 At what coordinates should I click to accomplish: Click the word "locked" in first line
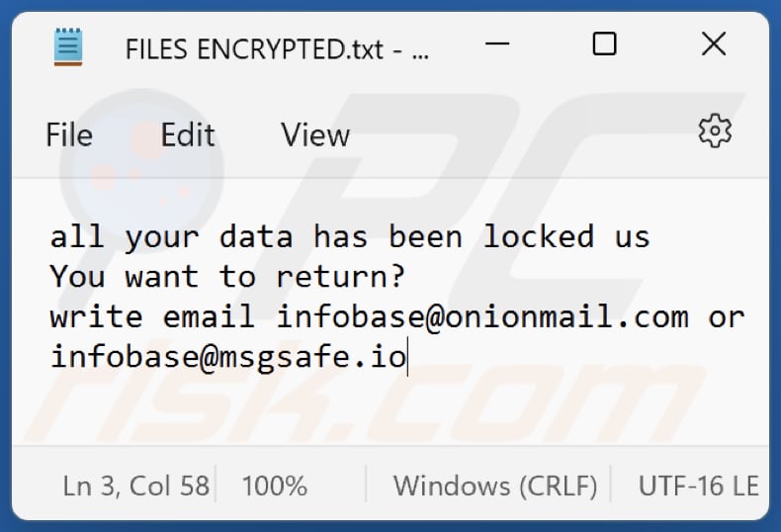click(539, 236)
